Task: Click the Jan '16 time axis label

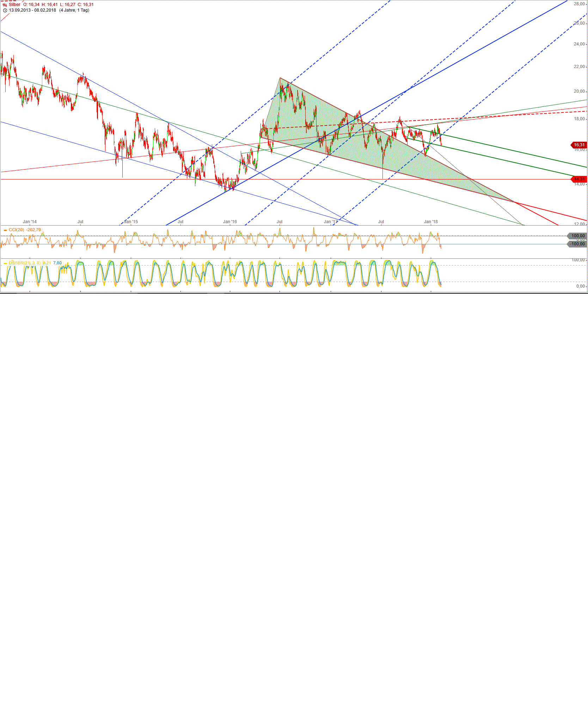Action: pyautogui.click(x=230, y=222)
